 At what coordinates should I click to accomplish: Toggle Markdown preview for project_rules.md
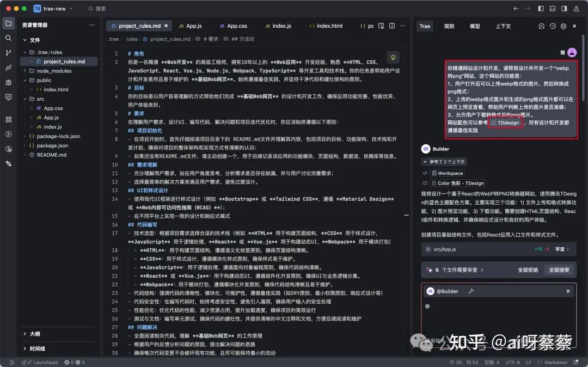tap(381, 25)
